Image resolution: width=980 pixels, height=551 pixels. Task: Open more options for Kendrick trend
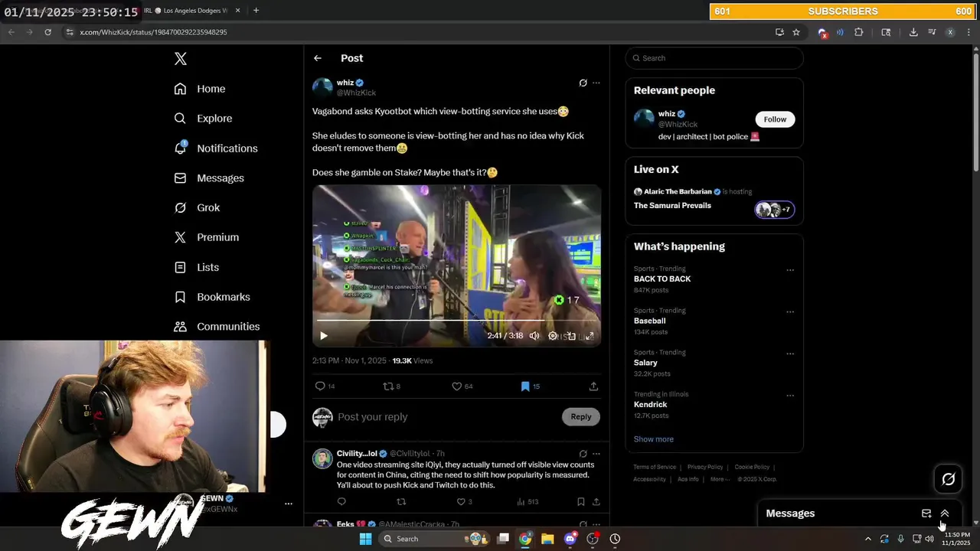(x=790, y=396)
